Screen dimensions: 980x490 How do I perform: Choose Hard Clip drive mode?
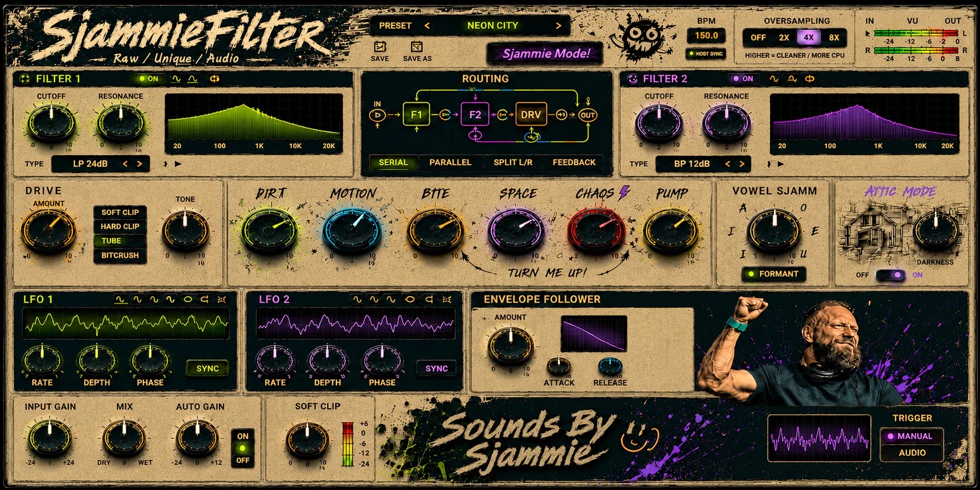[x=120, y=226]
